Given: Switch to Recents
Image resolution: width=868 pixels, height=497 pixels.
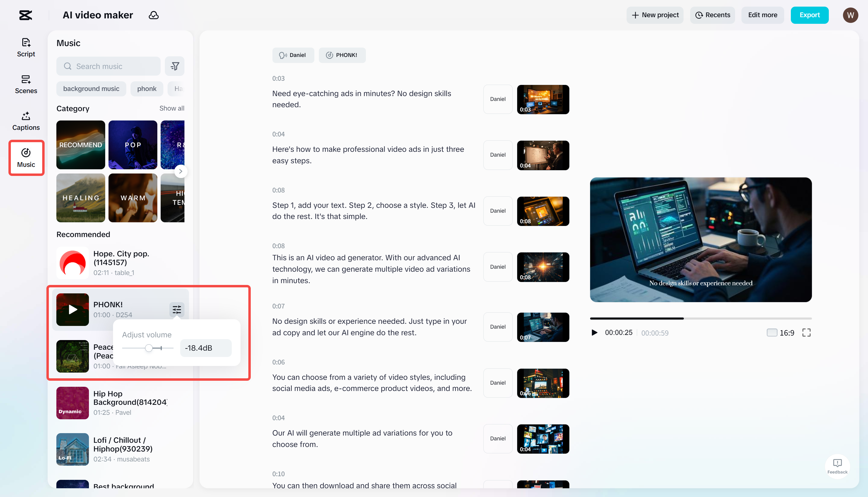Looking at the screenshot, I should (x=712, y=15).
